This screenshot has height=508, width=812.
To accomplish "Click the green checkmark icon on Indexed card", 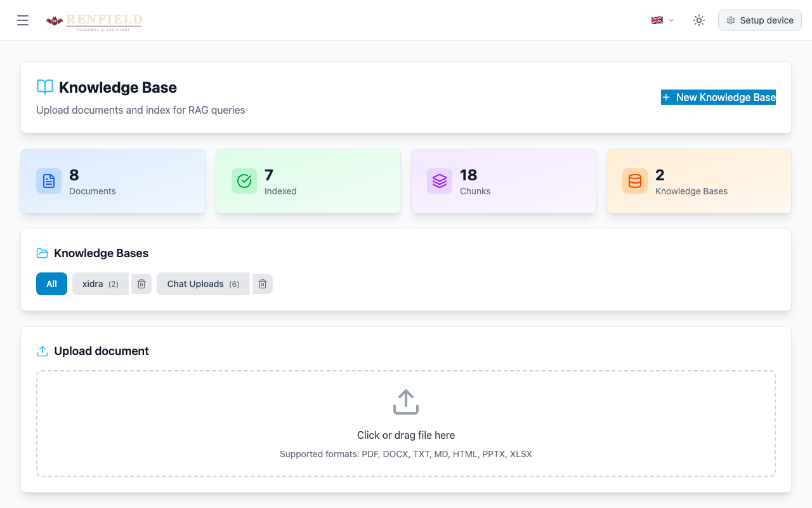I will click(x=244, y=181).
